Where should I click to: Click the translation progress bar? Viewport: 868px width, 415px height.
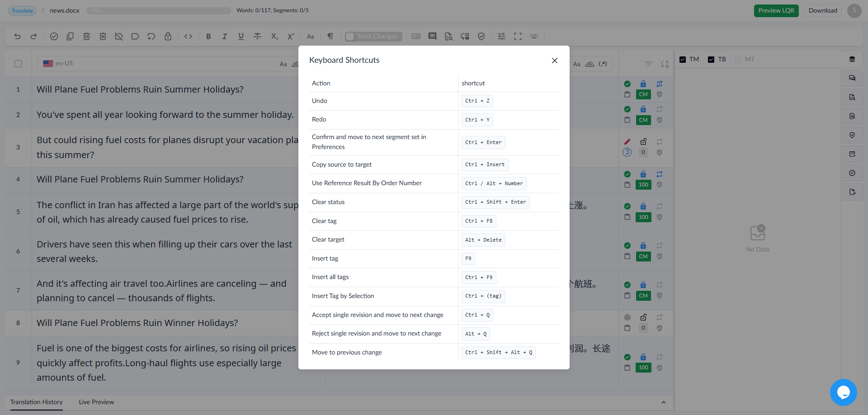click(x=159, y=11)
